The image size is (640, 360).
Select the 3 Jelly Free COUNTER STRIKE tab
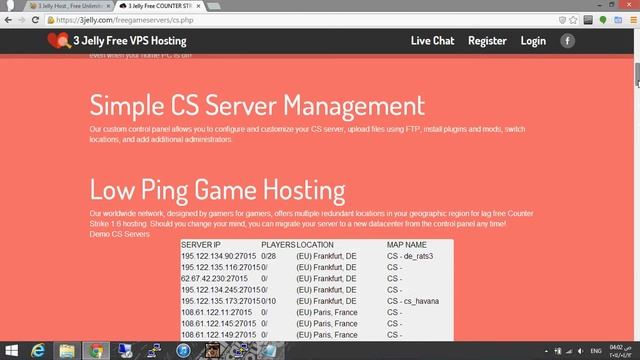tap(160, 6)
